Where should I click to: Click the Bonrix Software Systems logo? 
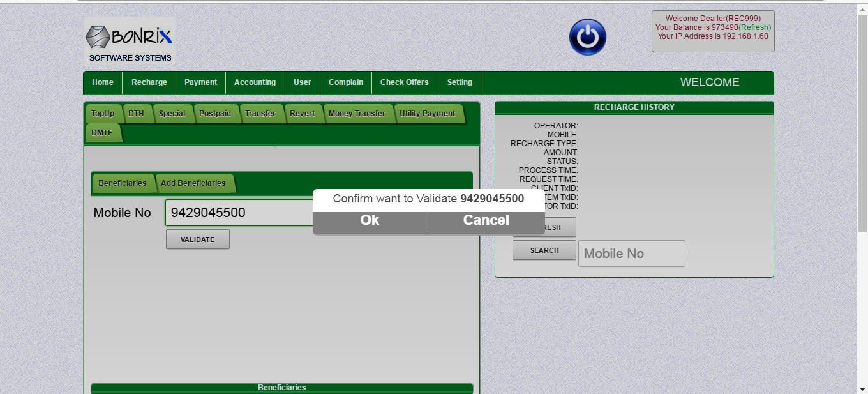point(130,41)
